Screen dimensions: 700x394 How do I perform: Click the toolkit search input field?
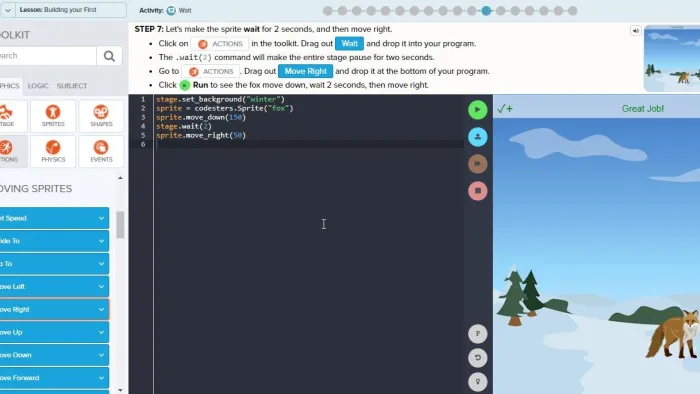pos(47,56)
